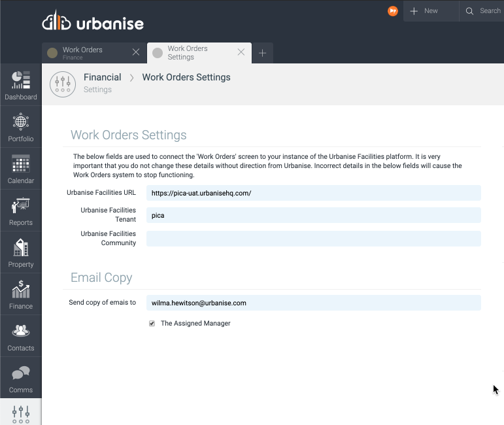
Task: Toggle The Assigned Manager checkbox
Action: point(152,324)
